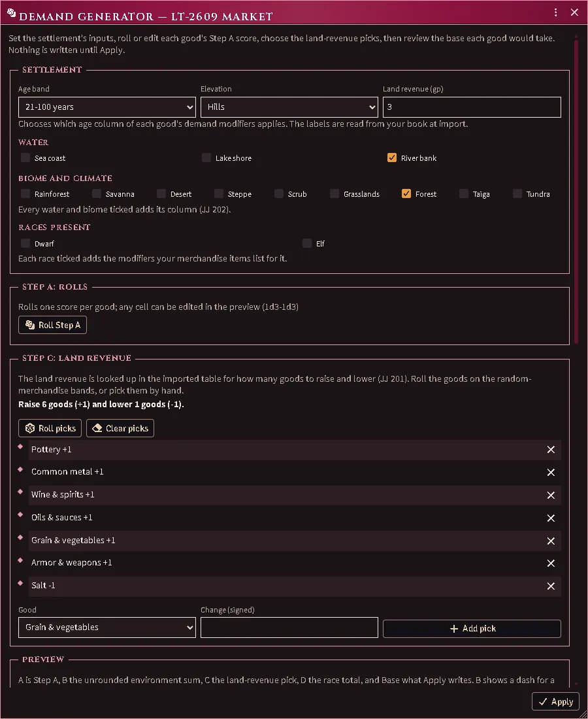
Task: Untick the River bank checkbox
Action: point(392,158)
